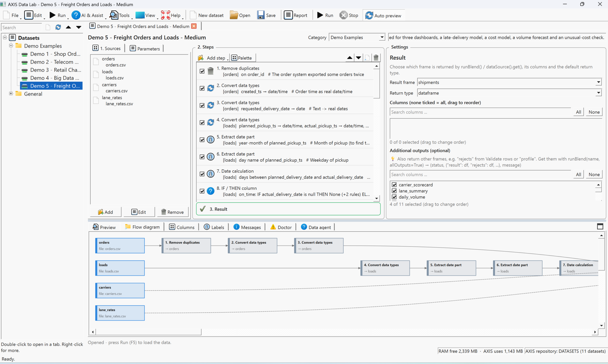Open the Report toolbar button

click(295, 15)
